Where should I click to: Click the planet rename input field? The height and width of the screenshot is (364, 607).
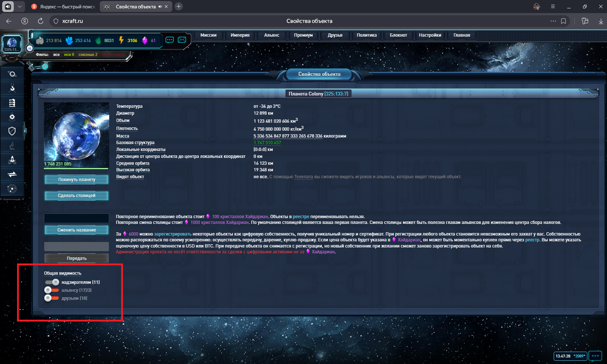click(x=77, y=218)
